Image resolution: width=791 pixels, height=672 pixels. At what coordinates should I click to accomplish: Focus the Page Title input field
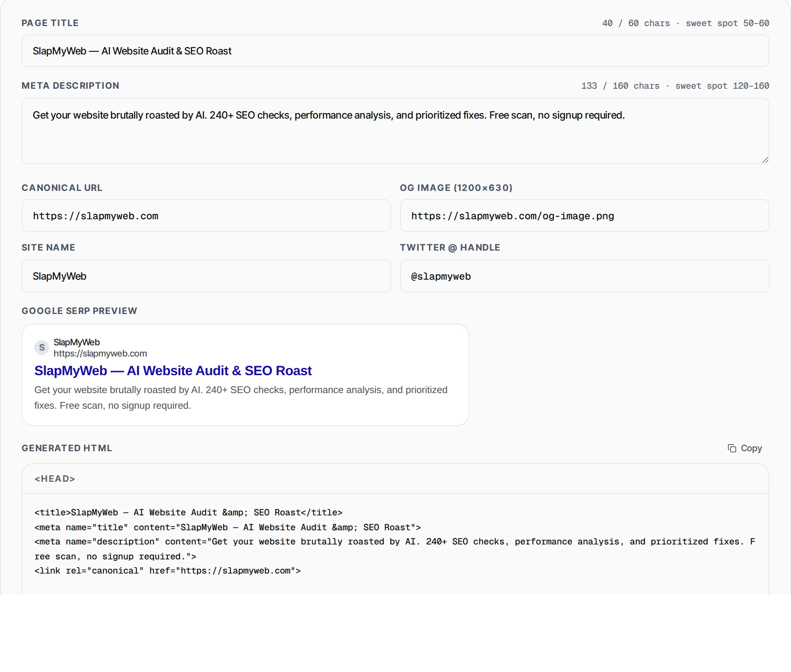(x=395, y=51)
